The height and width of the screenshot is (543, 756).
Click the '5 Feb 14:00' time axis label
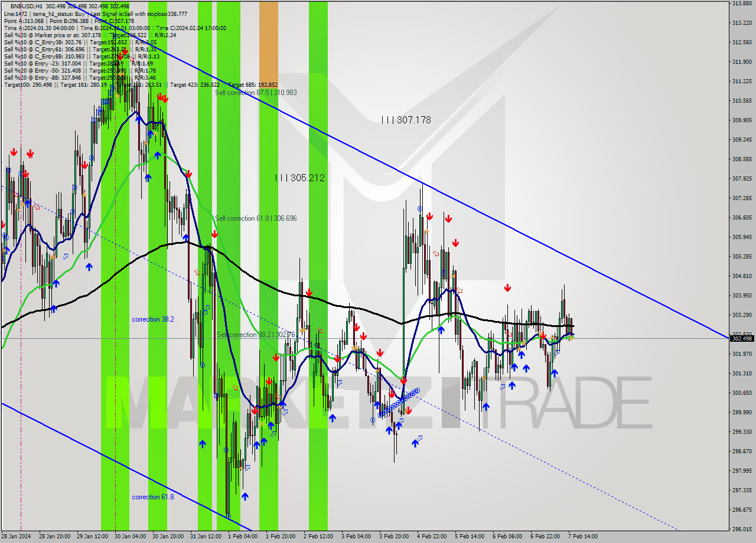tap(470, 537)
